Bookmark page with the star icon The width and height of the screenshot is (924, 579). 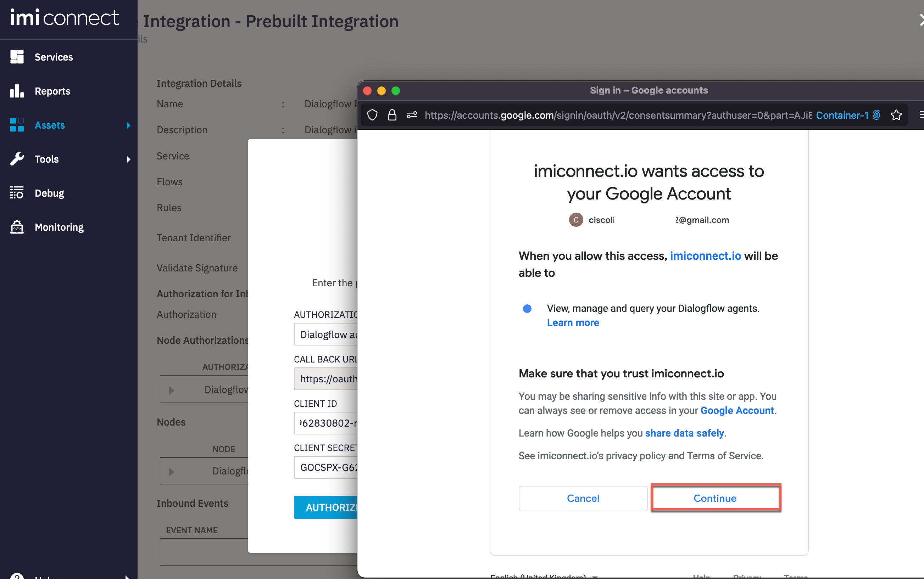point(896,115)
